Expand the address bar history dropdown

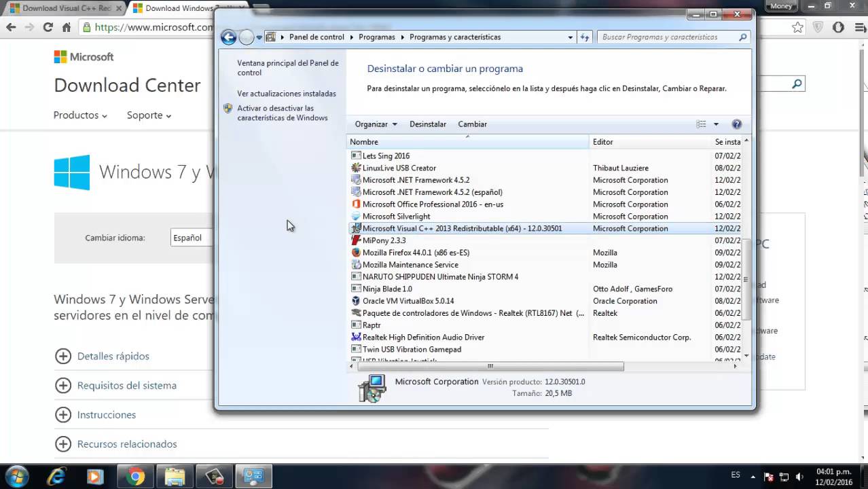[571, 37]
